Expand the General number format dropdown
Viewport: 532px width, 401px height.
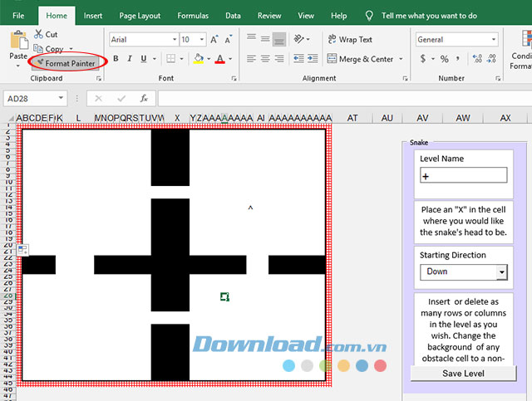point(494,39)
